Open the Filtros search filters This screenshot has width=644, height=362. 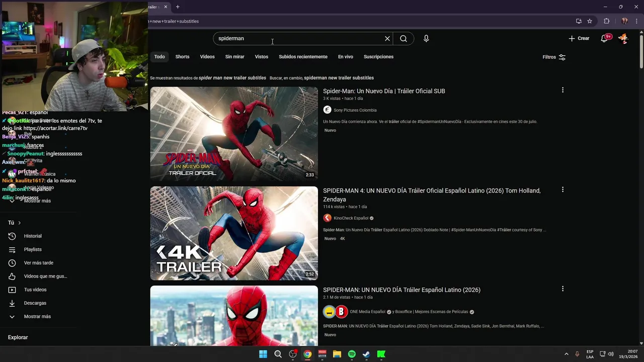554,57
